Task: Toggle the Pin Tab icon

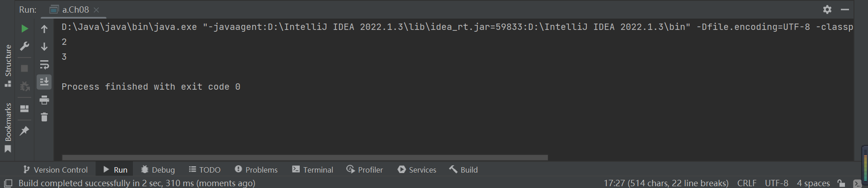Action: [25, 131]
